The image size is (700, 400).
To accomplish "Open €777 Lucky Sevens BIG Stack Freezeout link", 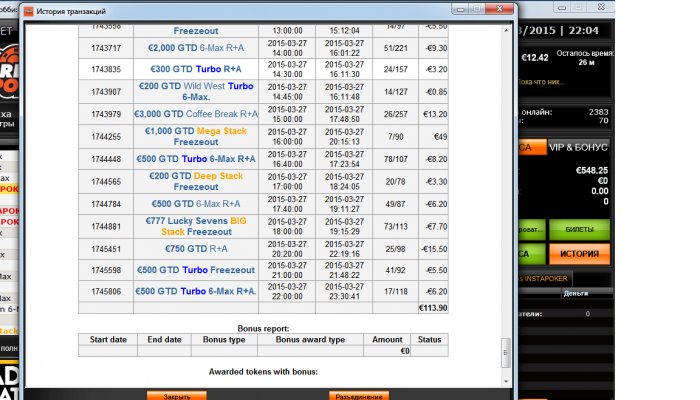I will point(196,226).
